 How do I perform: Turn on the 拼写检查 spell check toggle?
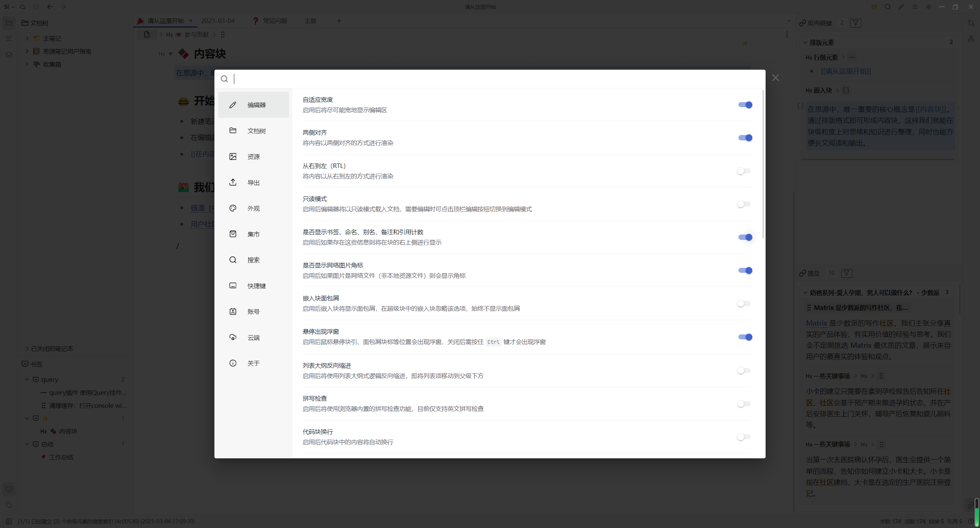(744, 404)
